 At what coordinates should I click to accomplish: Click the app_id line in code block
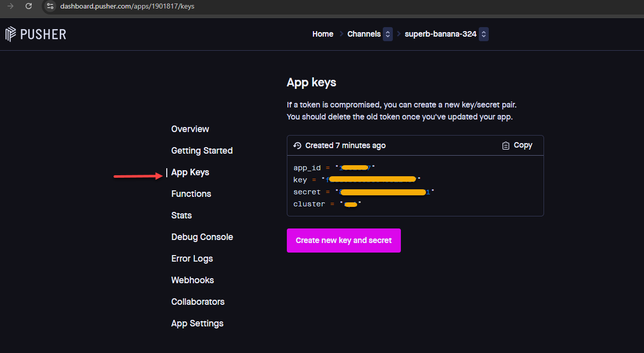tap(335, 167)
